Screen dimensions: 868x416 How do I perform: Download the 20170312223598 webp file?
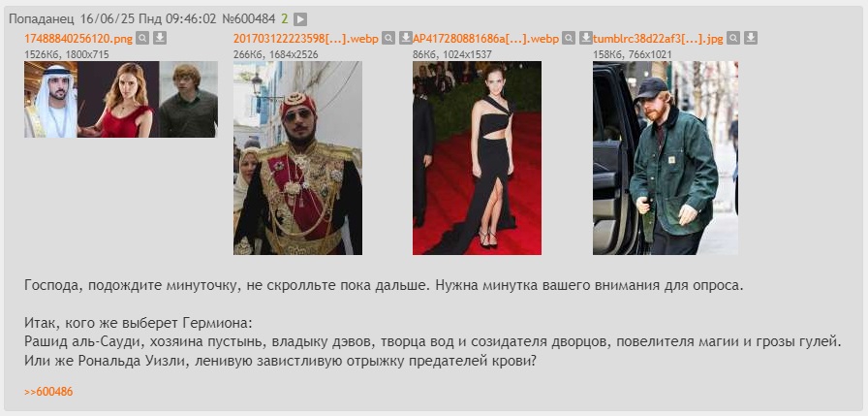[x=406, y=38]
